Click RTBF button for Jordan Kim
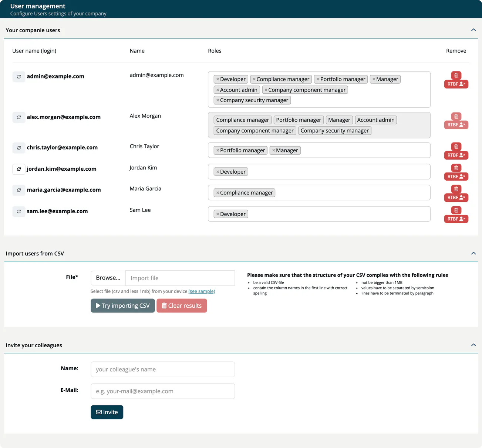The image size is (482, 448). point(456,177)
